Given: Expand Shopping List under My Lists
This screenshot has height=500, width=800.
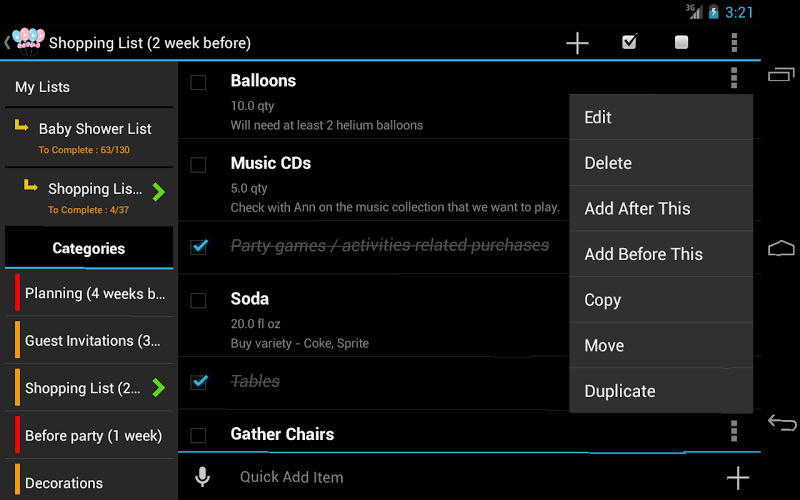Looking at the screenshot, I should (158, 191).
